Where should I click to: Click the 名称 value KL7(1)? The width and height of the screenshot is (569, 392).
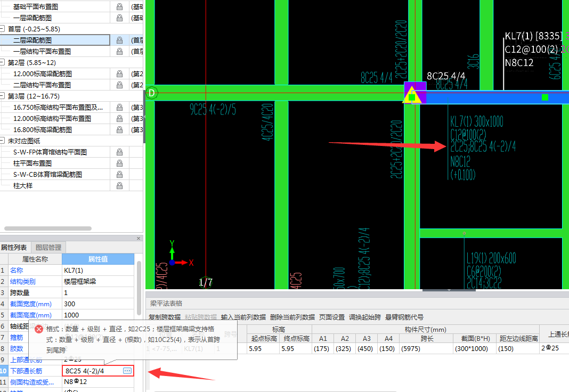[x=98, y=270]
